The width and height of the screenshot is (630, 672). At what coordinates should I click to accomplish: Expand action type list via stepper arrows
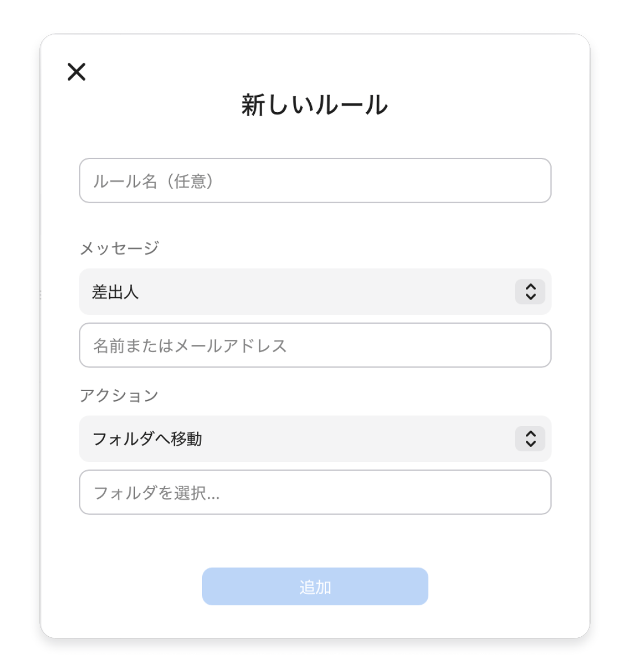(530, 438)
